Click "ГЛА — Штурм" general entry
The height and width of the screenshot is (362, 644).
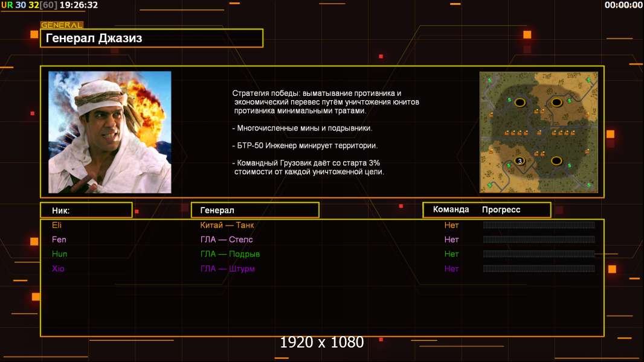(x=228, y=268)
